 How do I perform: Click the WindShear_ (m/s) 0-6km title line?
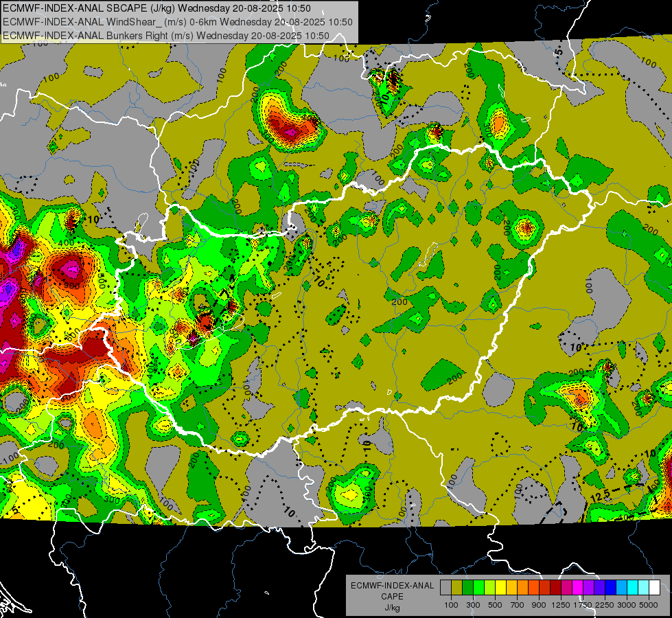click(x=177, y=22)
